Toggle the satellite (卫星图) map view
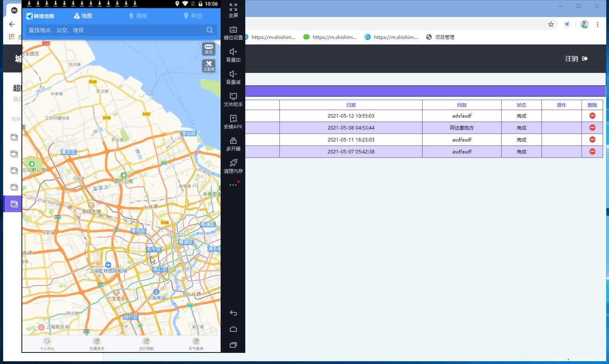The image size is (609, 364). point(209,66)
